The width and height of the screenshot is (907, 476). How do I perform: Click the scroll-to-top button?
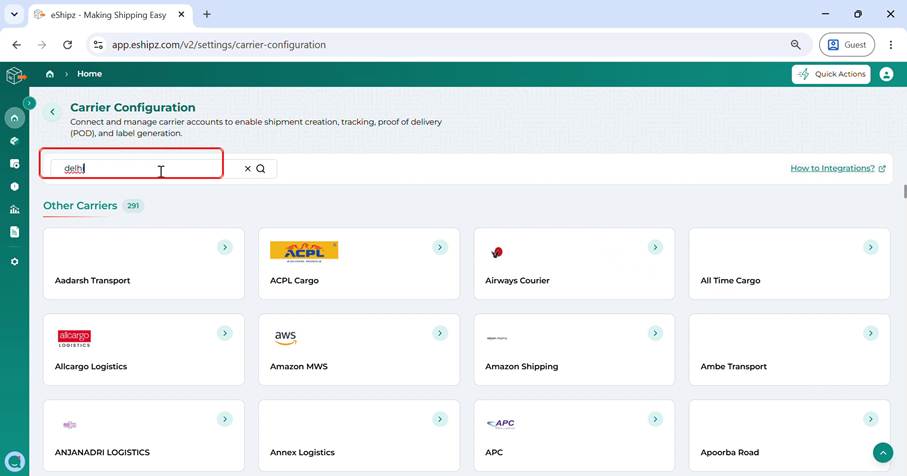883,453
